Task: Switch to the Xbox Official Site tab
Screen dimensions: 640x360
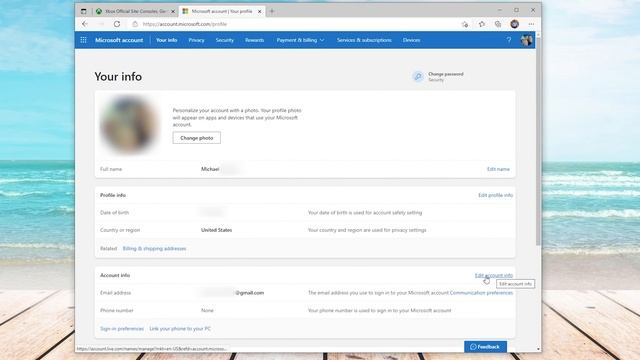Action: point(135,11)
